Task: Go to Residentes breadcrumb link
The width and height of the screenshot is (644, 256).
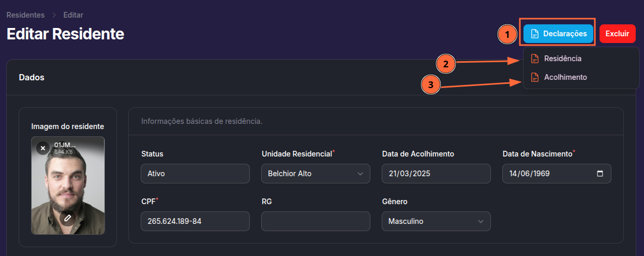Action: pyautogui.click(x=25, y=15)
